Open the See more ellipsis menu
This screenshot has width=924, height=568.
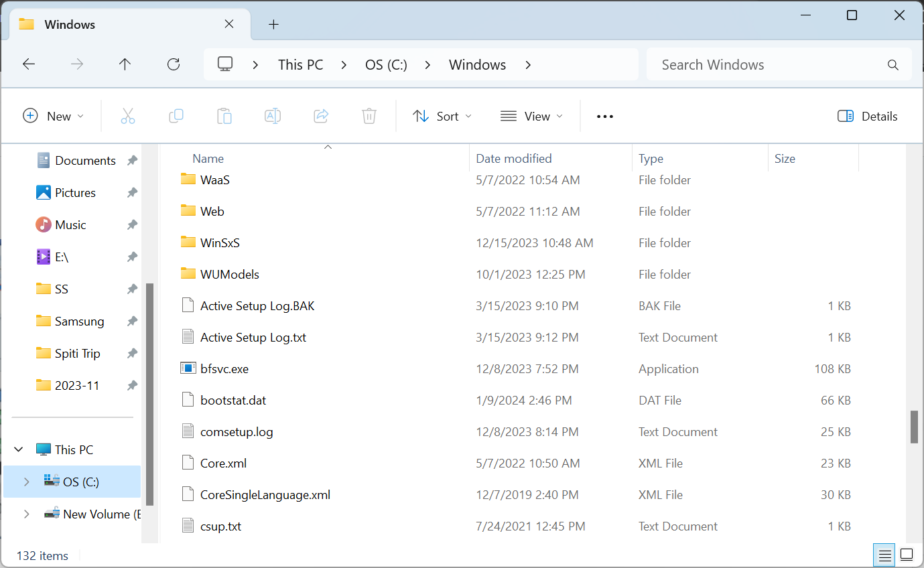click(605, 117)
